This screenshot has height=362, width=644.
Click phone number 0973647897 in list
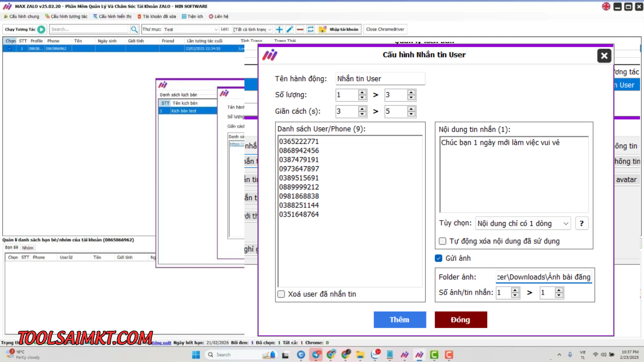coord(299,169)
